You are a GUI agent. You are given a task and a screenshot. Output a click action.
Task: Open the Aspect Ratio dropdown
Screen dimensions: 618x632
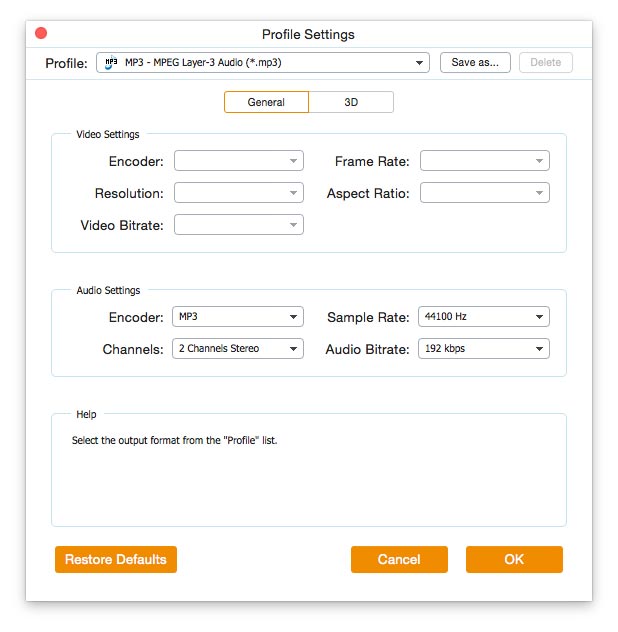click(x=484, y=193)
